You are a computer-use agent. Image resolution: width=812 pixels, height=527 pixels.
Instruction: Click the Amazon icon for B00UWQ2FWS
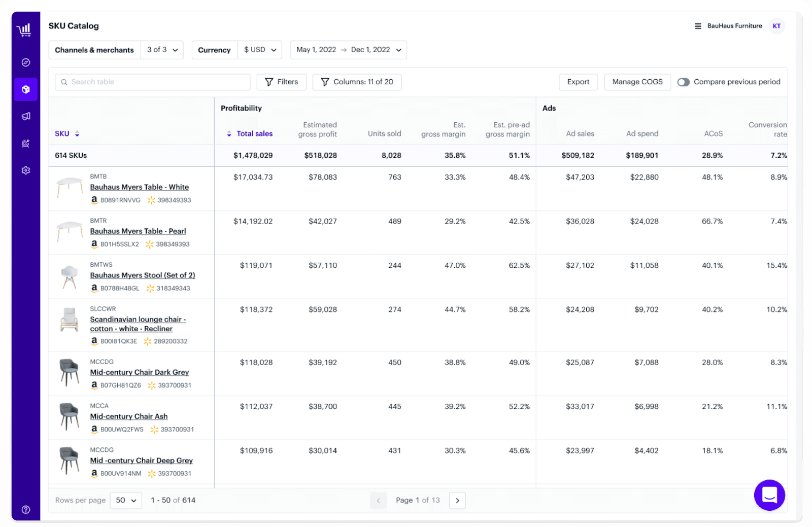click(94, 429)
